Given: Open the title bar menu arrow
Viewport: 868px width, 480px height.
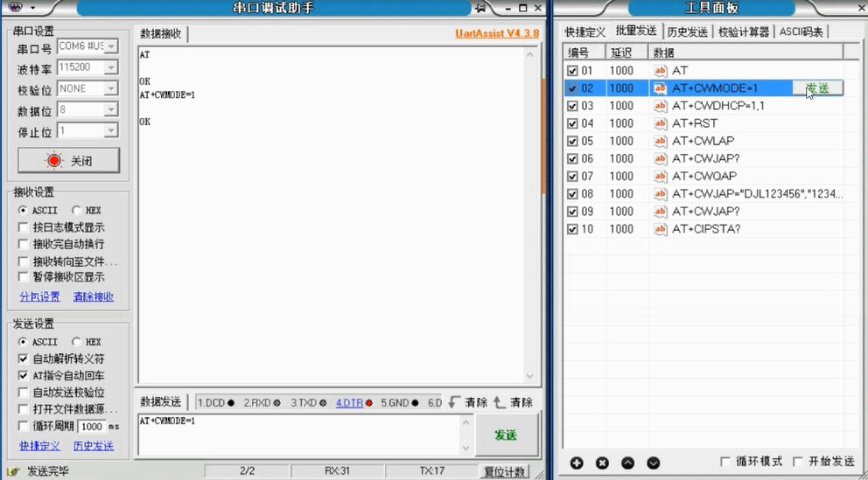Looking at the screenshot, I should (x=32, y=8).
